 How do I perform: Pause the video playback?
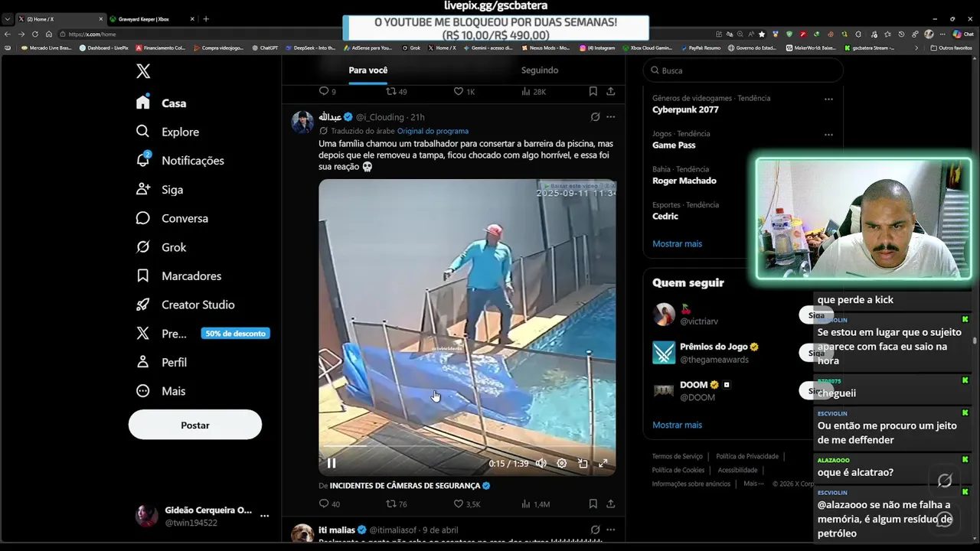(x=332, y=463)
